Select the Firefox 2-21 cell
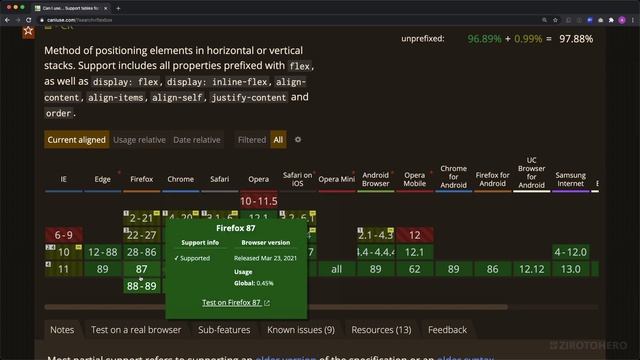 [x=142, y=218]
